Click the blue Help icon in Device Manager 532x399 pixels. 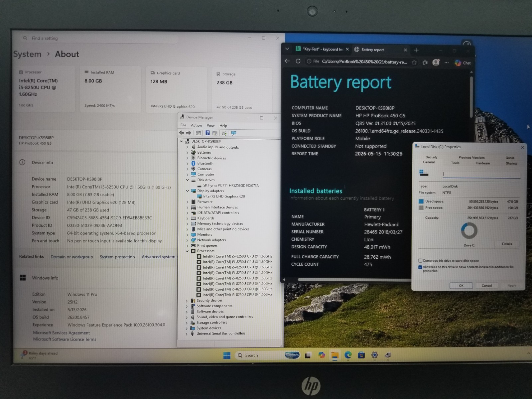[x=207, y=133]
